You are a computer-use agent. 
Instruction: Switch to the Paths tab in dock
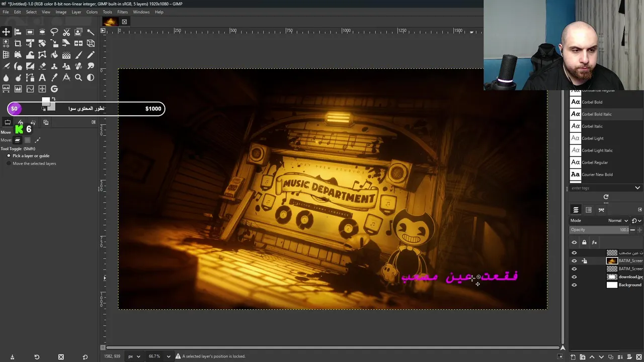click(x=601, y=210)
